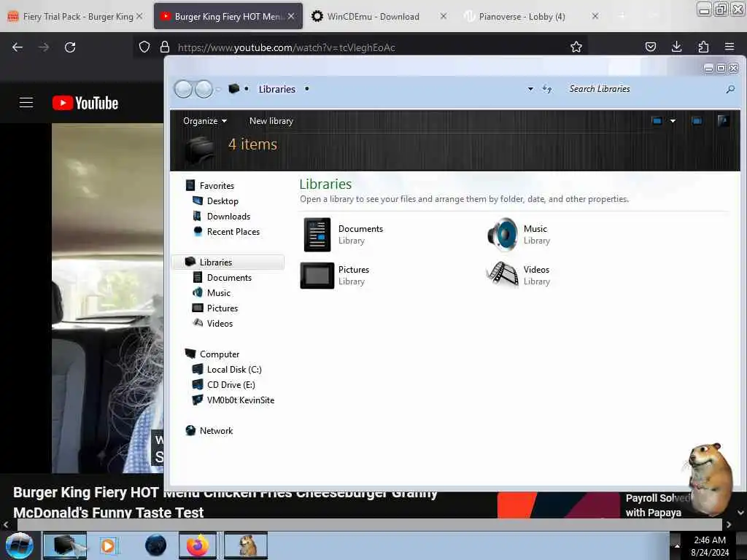Switch to Burger King Fiery HOT Menu tab
The image size is (747, 560).
point(228,17)
